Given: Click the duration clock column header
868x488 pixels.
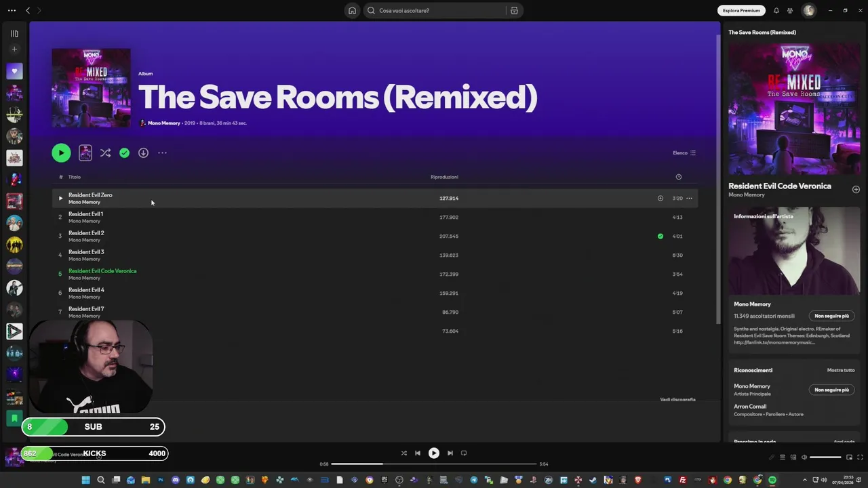Looking at the screenshot, I should [678, 177].
